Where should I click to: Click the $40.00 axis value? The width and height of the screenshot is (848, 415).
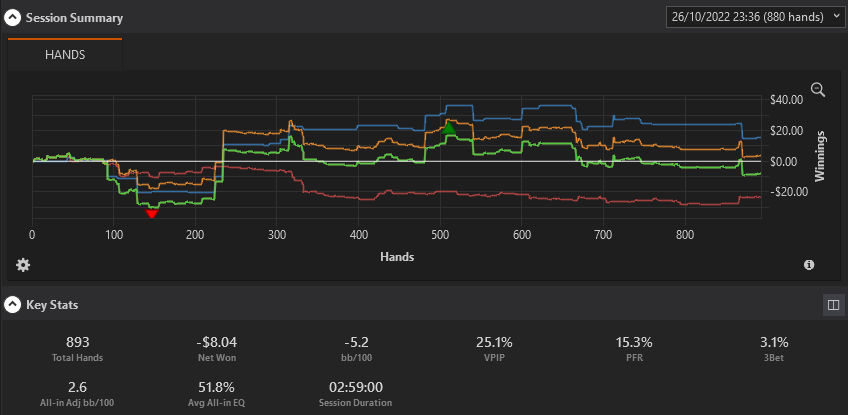786,100
